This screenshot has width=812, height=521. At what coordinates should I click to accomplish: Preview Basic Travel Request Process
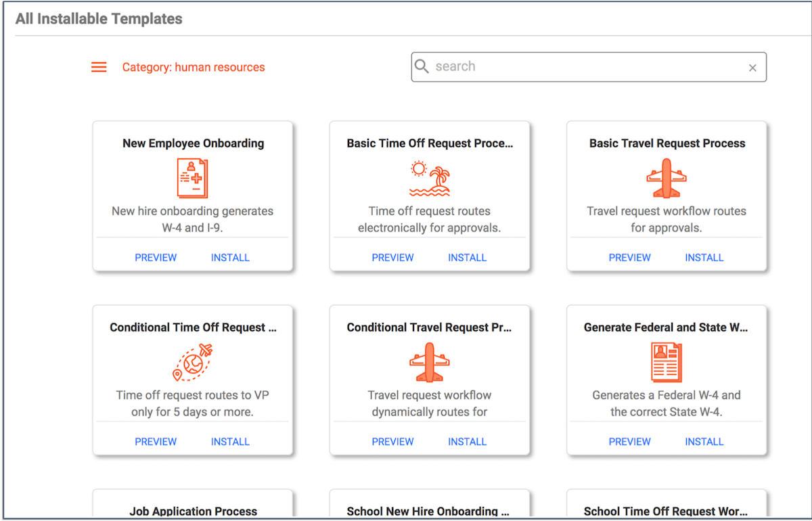pos(629,258)
